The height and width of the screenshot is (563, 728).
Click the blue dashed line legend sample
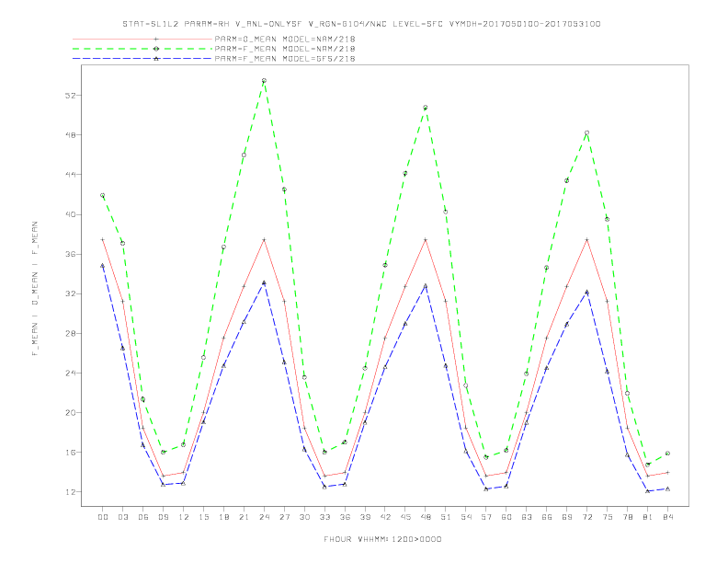[x=142, y=59]
